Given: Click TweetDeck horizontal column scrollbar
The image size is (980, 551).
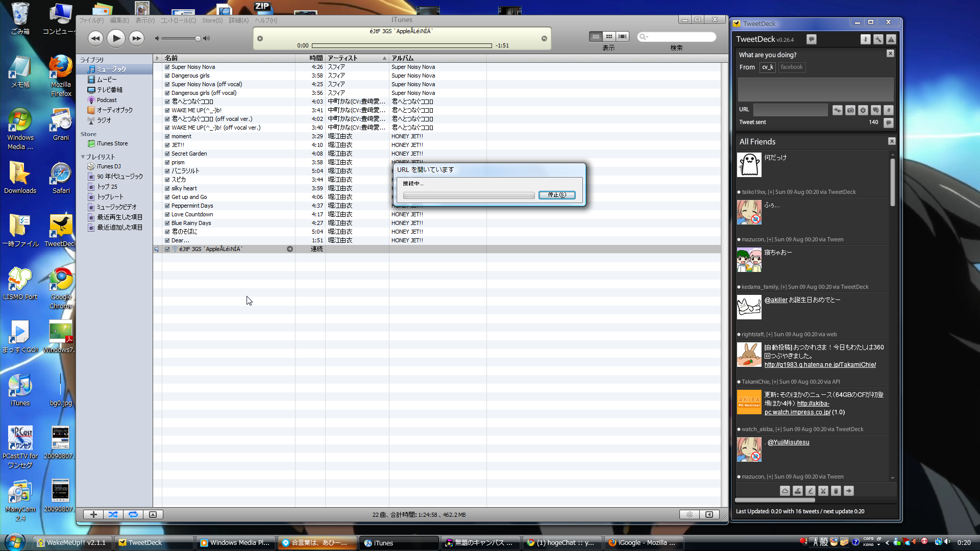Looking at the screenshot, I should [x=775, y=500].
